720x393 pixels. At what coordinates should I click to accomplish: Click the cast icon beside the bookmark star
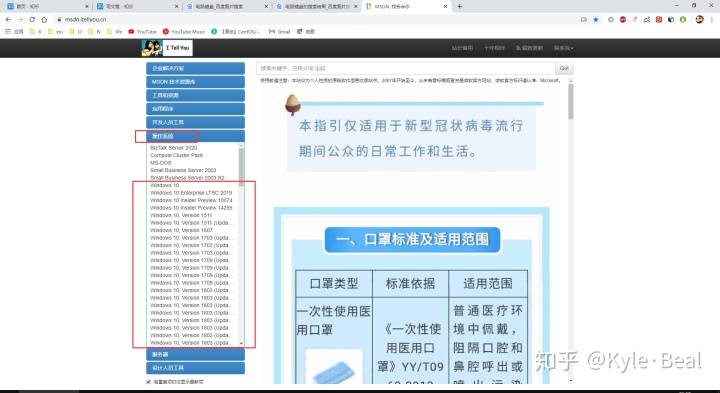584,20
